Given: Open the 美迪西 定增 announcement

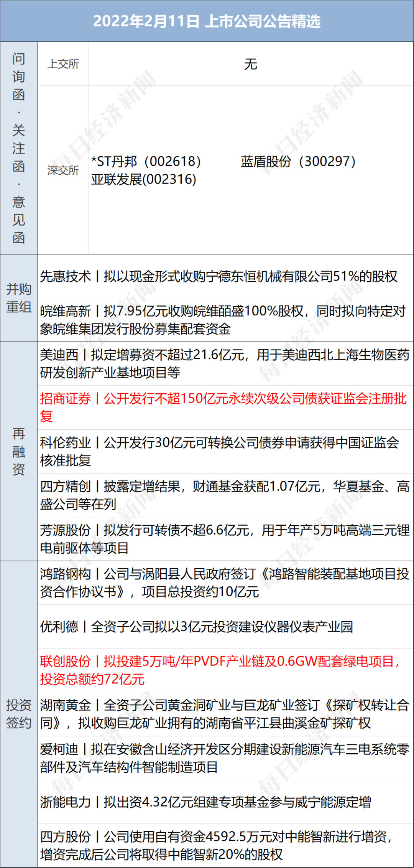Looking at the screenshot, I should 224,363.
